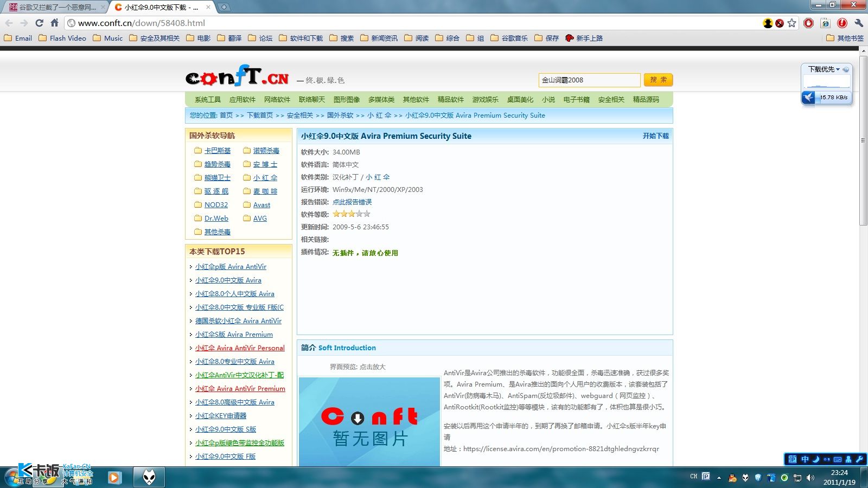The width and height of the screenshot is (868, 488).
Task: Open the NOD32 category link
Action: click(x=216, y=204)
